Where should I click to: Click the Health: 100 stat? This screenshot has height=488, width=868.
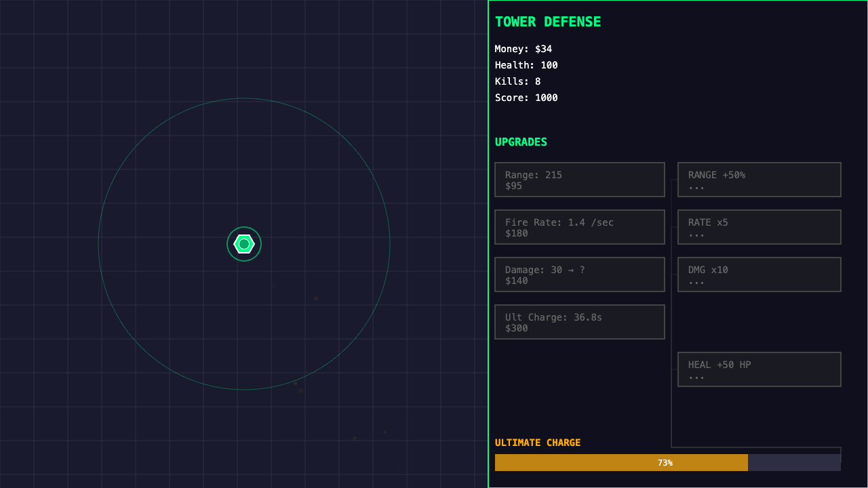coord(526,65)
